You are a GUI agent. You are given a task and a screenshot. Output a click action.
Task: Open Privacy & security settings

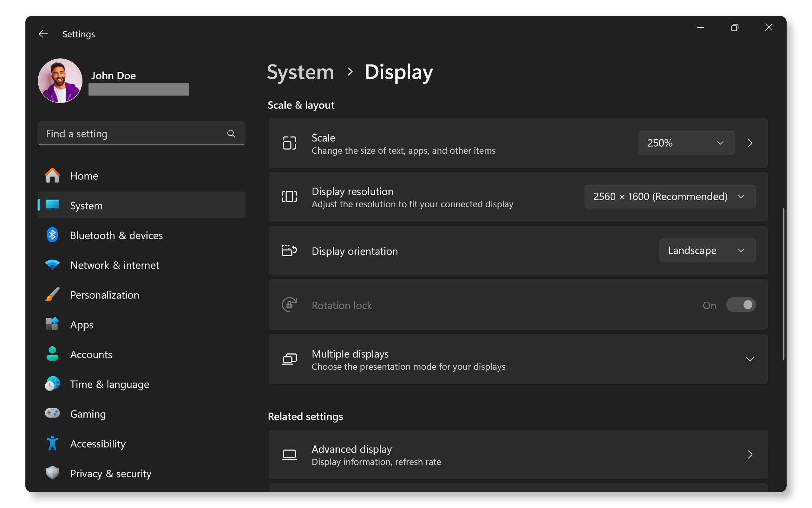[x=141, y=473]
